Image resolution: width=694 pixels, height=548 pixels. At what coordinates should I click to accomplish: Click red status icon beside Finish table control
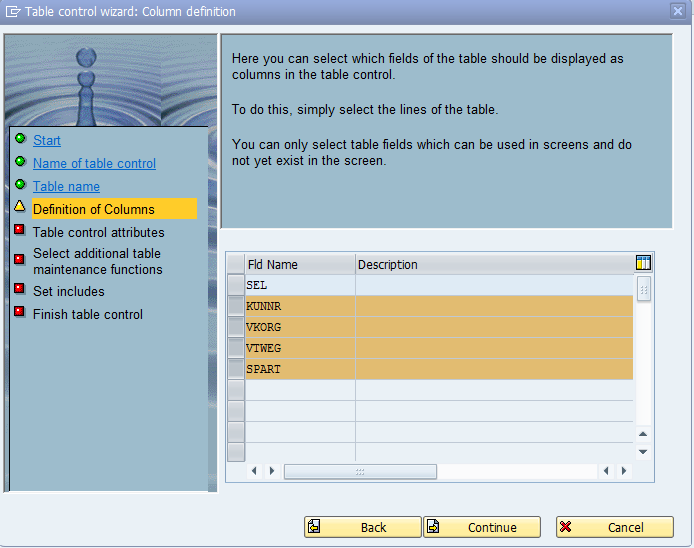pyautogui.click(x=19, y=312)
